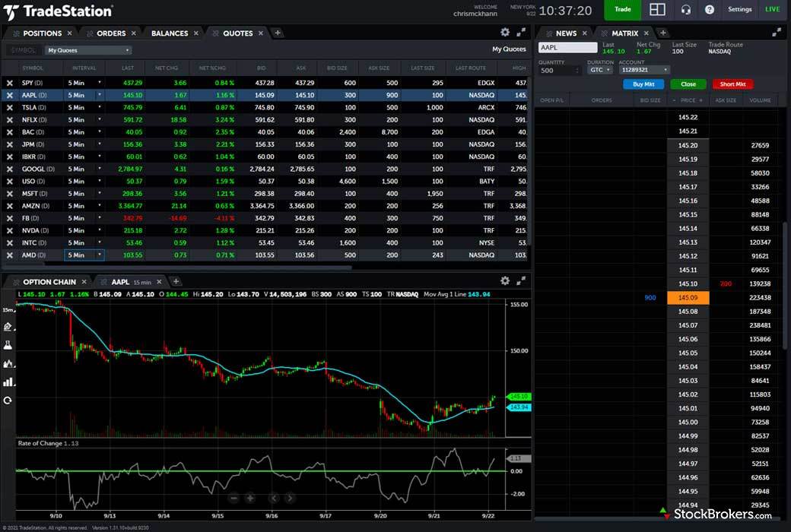Remove the TSLA row from quotes list

(10, 108)
